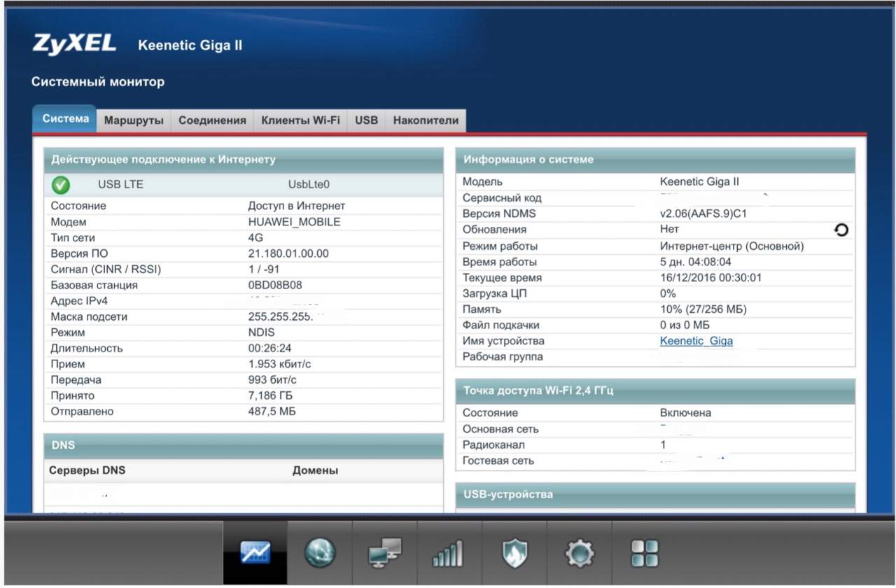Select the USB tab
This screenshot has height=588, width=896.
[366, 120]
